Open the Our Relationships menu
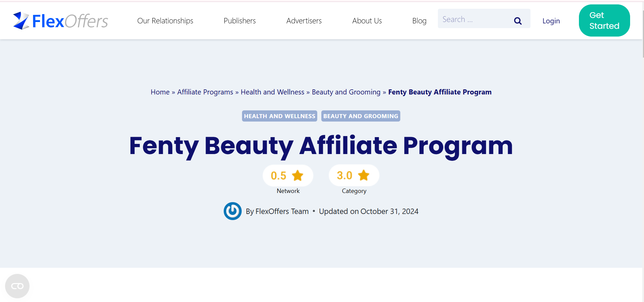The width and height of the screenshot is (644, 302). click(x=165, y=21)
